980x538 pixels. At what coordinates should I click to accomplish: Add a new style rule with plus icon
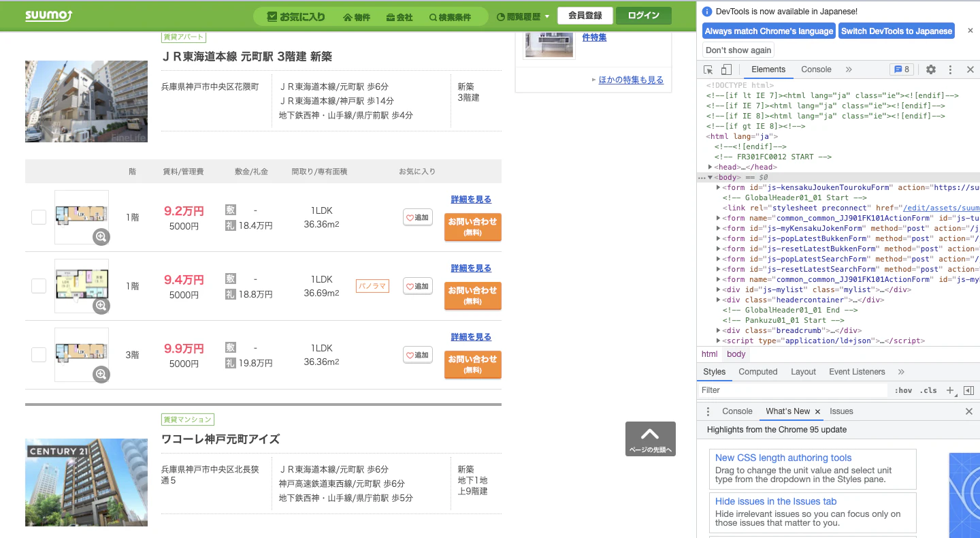click(x=951, y=390)
